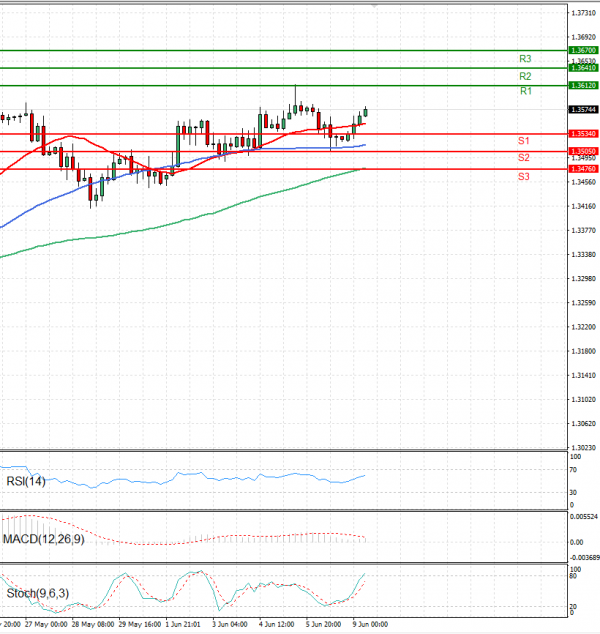Click the MACD -0.003689 scale value
Image resolution: width=600 pixels, height=634 pixels.
click(585, 558)
